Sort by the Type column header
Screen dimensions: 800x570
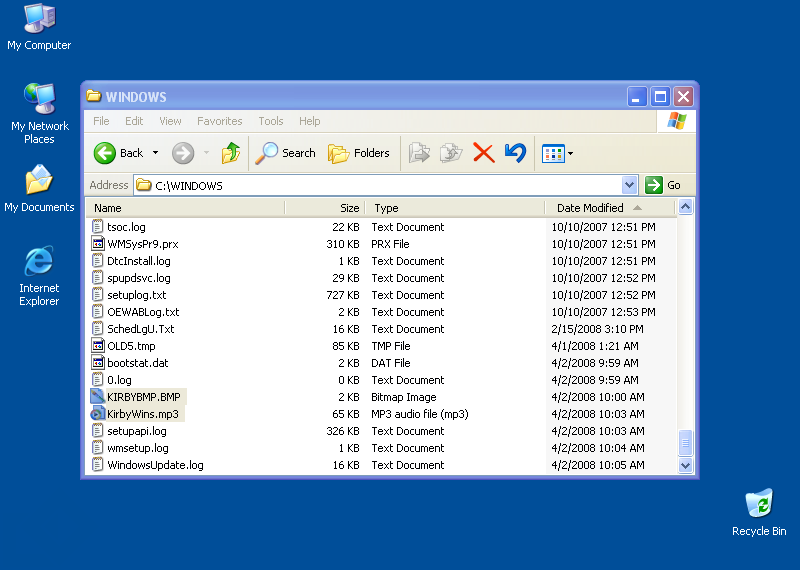(x=455, y=208)
